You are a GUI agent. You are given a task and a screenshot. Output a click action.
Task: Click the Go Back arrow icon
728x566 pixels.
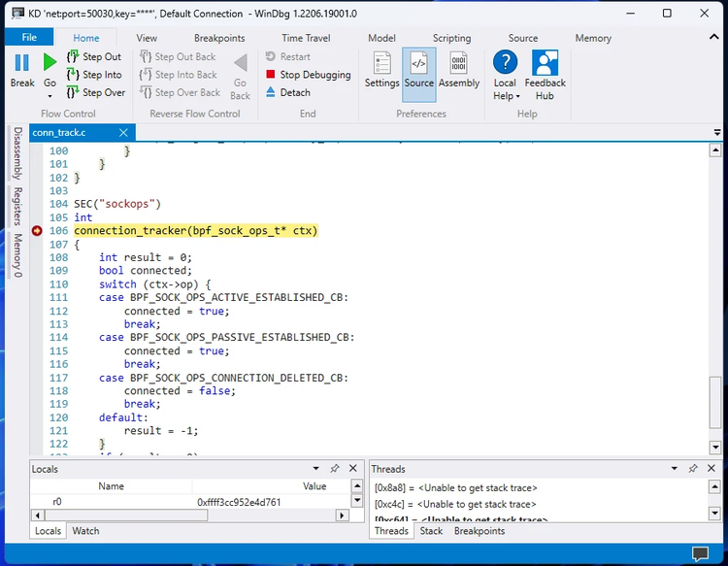tap(241, 63)
